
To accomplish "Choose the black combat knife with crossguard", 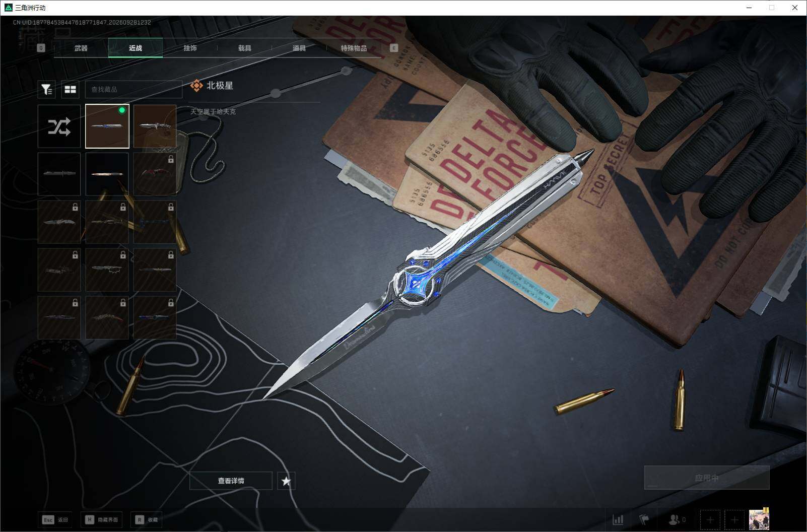I will 59,174.
